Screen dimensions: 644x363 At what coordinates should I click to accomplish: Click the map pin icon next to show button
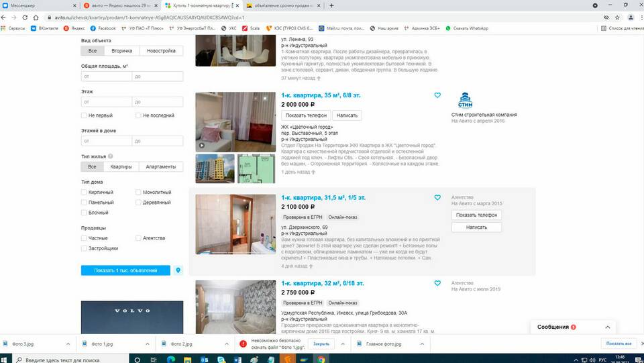click(x=178, y=270)
